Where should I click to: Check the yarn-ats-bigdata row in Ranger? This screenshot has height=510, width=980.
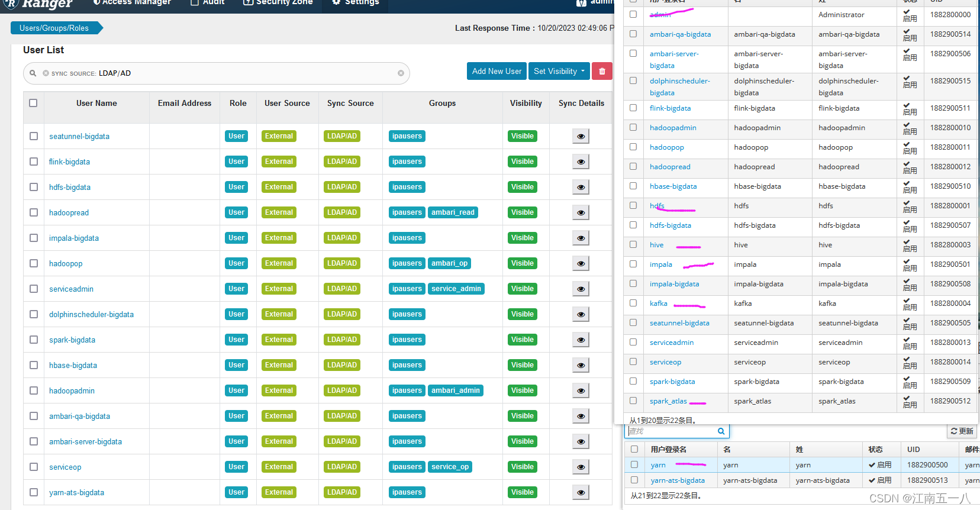tap(34, 492)
